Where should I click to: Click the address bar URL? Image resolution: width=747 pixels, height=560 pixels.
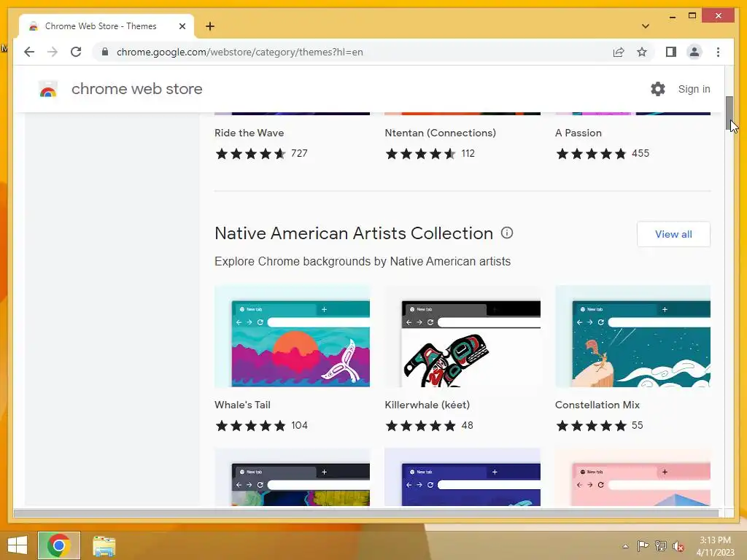coord(239,52)
